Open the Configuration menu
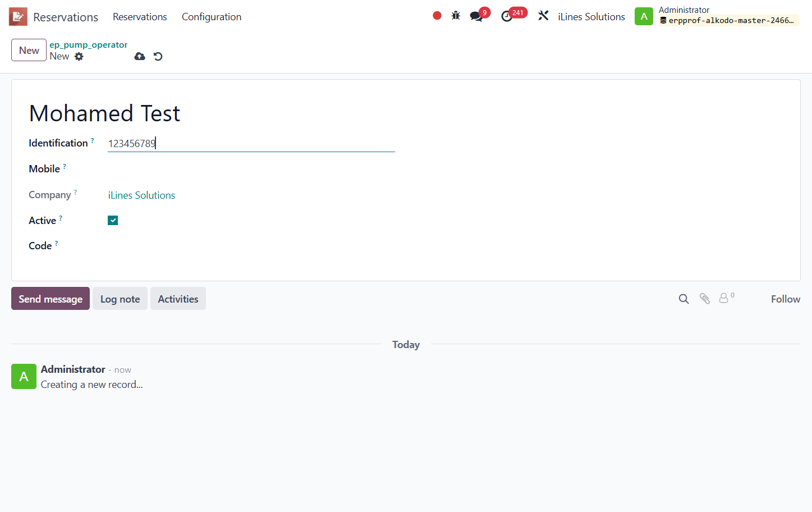 click(x=212, y=17)
